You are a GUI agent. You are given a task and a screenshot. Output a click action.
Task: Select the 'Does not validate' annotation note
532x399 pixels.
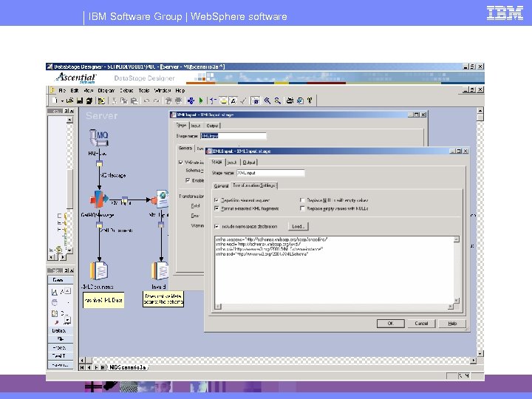point(163,299)
